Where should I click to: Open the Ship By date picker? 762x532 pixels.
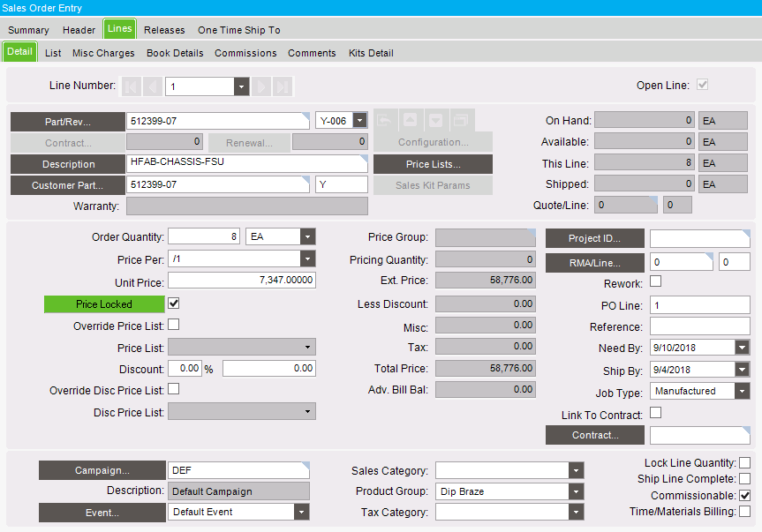pos(742,370)
